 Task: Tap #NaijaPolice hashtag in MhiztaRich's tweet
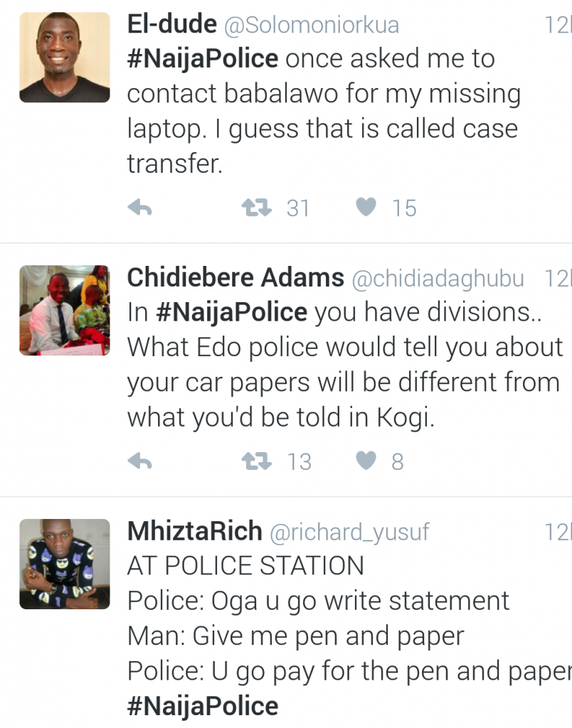click(x=203, y=706)
